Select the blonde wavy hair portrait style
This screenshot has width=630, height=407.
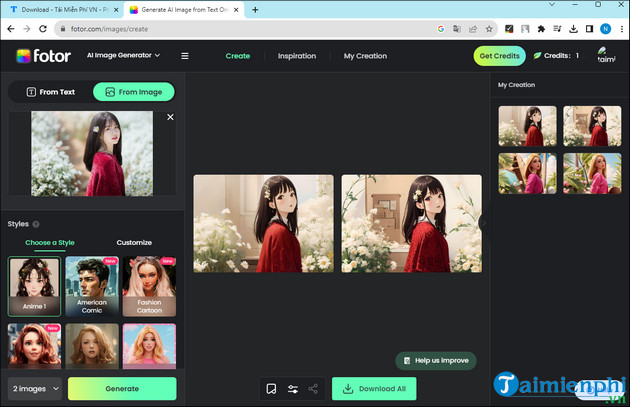pos(92,346)
